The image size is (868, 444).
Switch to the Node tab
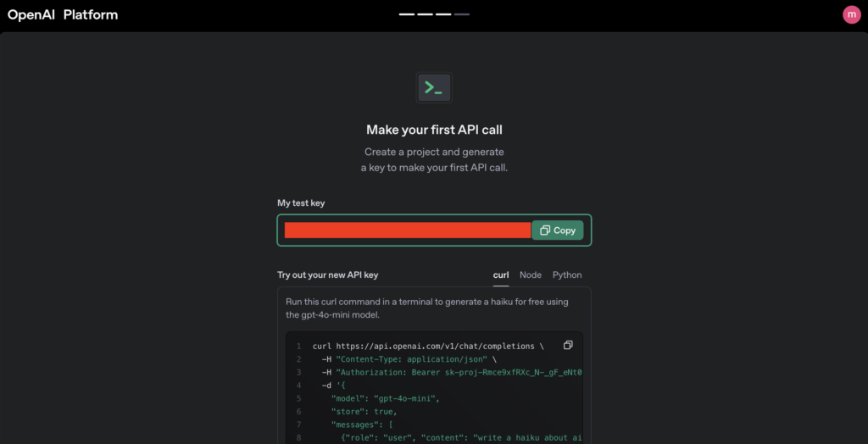coord(531,275)
